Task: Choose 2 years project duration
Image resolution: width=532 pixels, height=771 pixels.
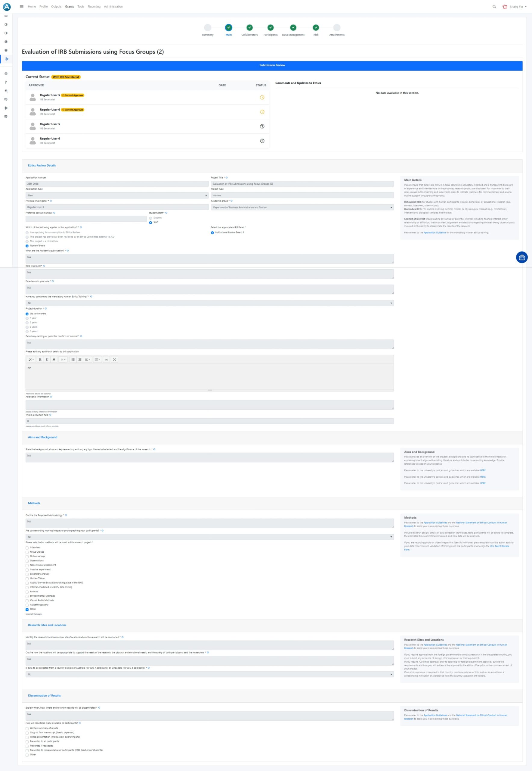Action: click(x=27, y=323)
